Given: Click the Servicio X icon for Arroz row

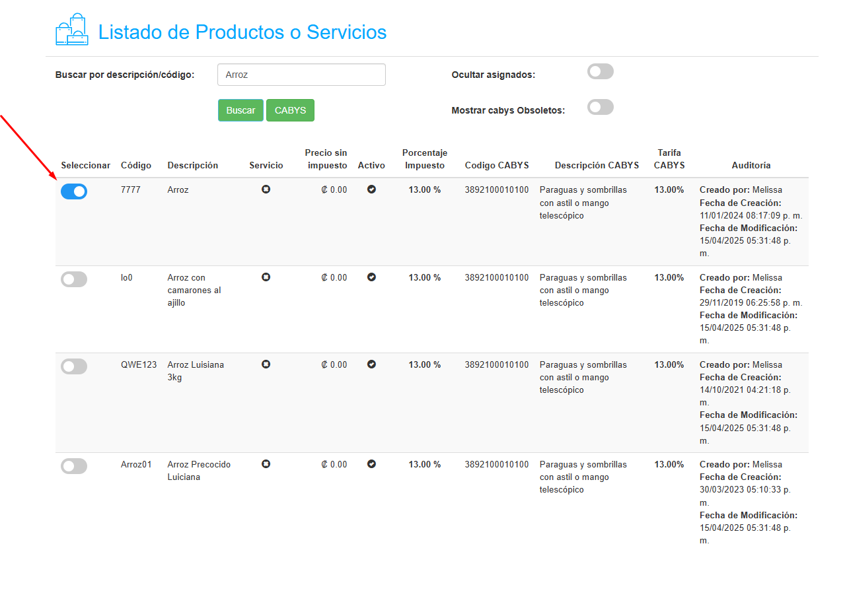Looking at the screenshot, I should tap(266, 189).
